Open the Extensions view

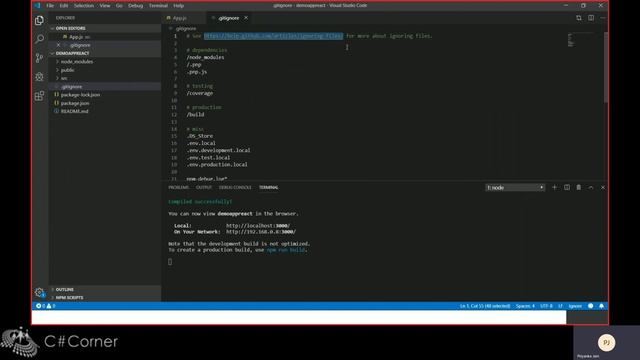click(39, 96)
